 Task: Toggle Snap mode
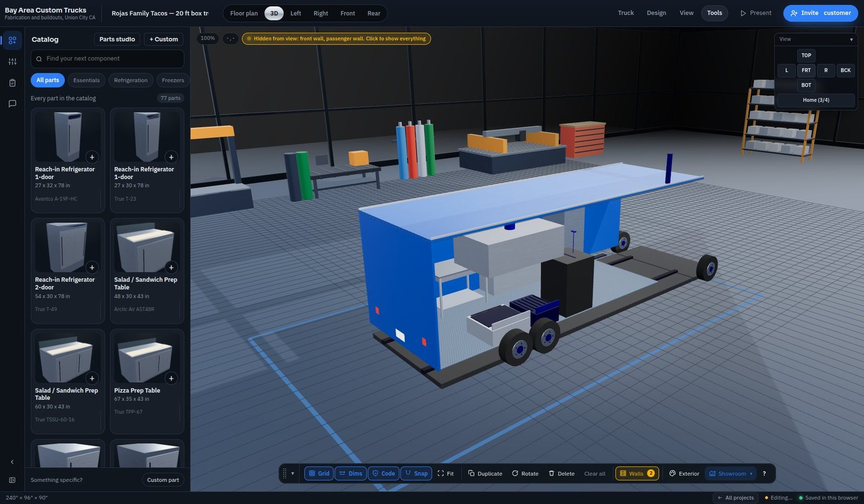[416, 473]
